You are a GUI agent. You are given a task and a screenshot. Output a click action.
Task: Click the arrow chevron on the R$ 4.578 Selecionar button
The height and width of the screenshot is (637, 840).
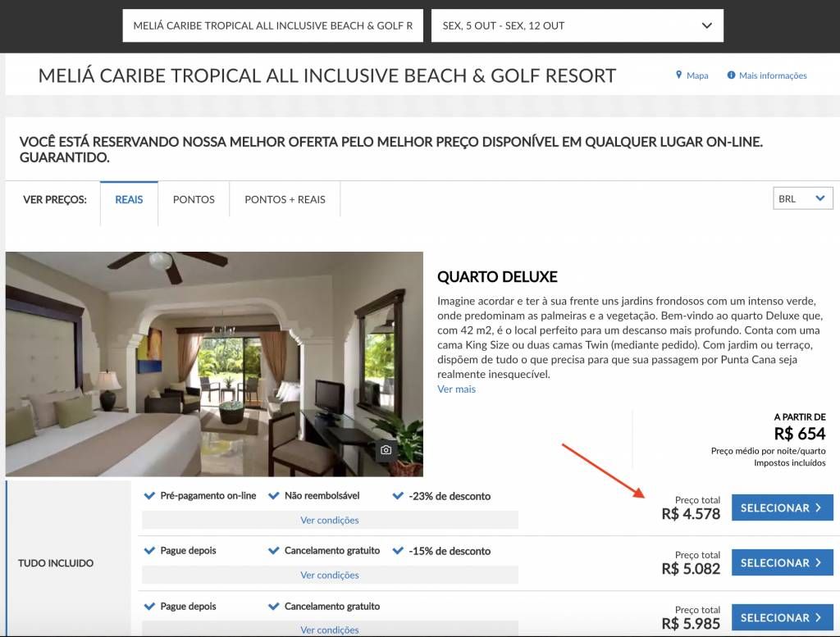[x=818, y=507]
